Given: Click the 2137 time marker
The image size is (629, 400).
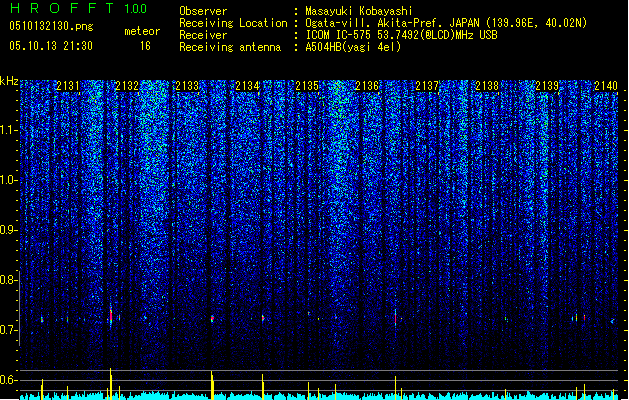Looking at the screenshot, I should point(427,86).
